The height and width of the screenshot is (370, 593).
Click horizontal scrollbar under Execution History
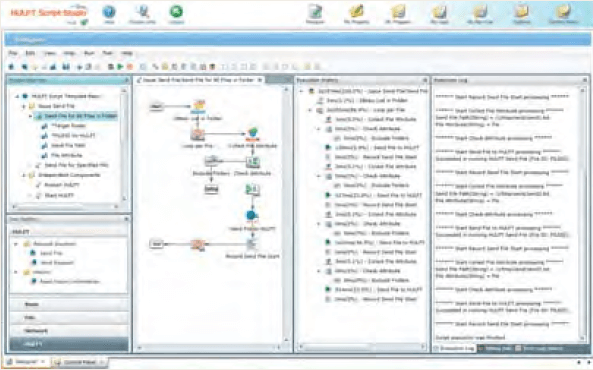coord(362,346)
